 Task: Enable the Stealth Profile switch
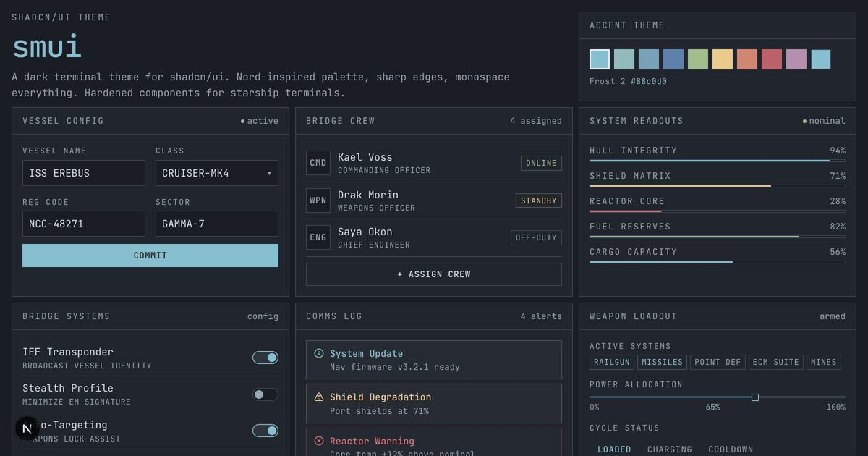[x=265, y=394]
